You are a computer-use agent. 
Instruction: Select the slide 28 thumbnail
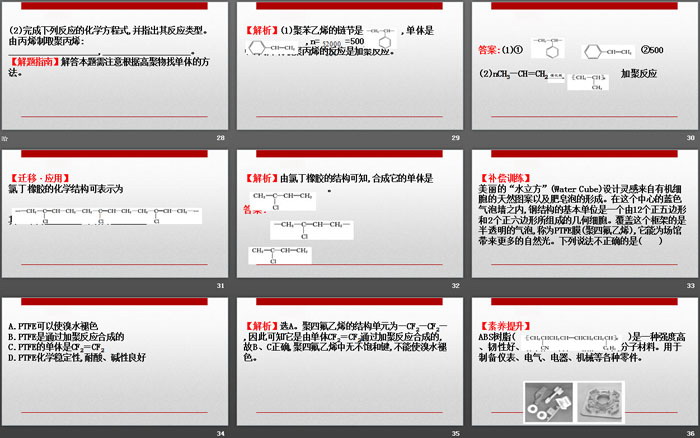116,68
